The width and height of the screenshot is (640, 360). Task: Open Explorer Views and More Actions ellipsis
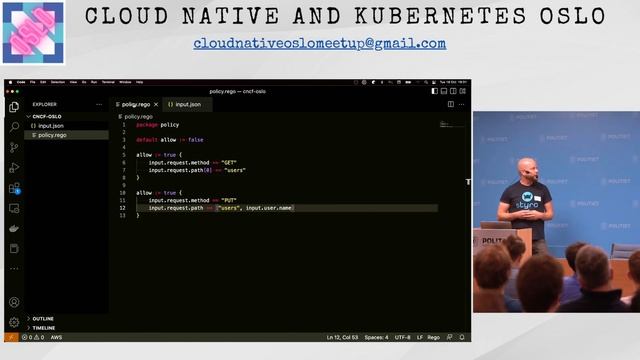pos(99,104)
